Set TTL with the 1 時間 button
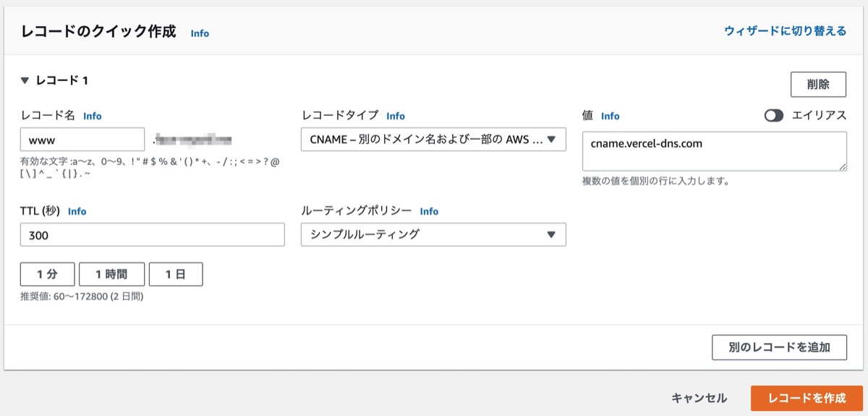 click(111, 274)
